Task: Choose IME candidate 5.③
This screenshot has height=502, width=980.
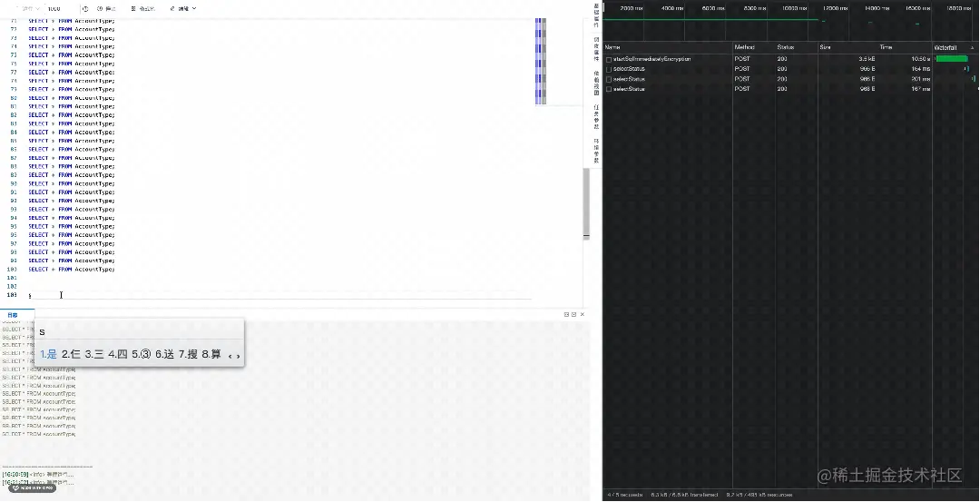Action: point(142,354)
